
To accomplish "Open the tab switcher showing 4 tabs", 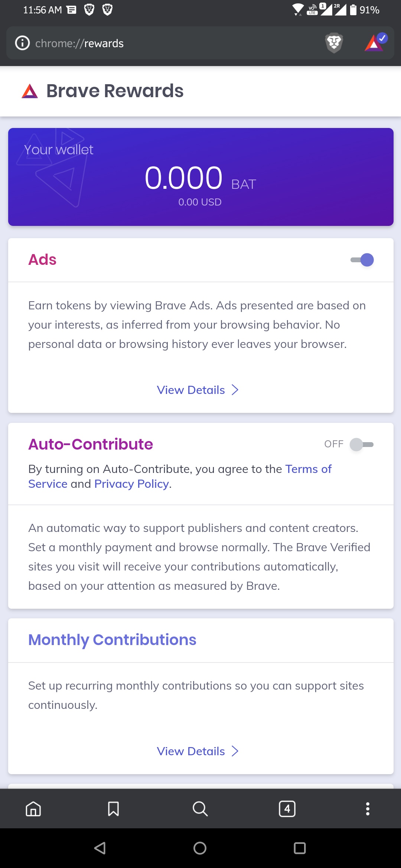I will point(287,809).
